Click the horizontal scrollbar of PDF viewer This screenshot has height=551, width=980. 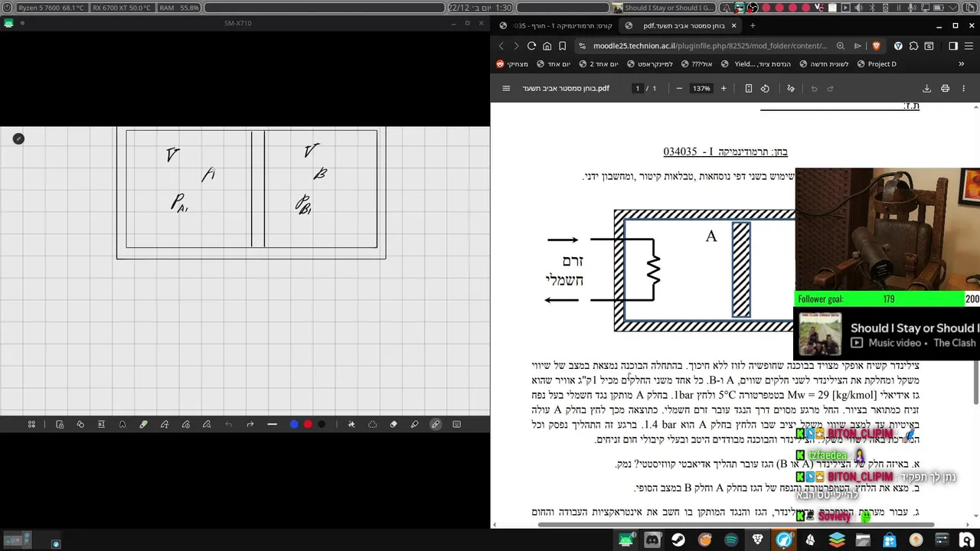click(x=735, y=525)
